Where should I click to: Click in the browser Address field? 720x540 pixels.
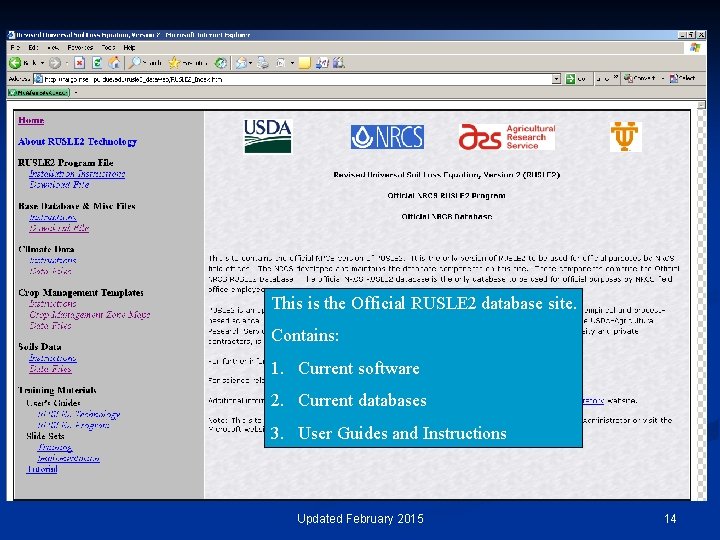click(297, 79)
